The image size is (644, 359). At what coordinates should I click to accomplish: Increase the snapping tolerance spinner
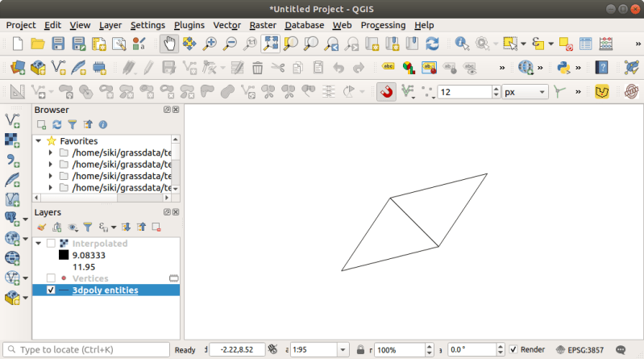tap(497, 89)
